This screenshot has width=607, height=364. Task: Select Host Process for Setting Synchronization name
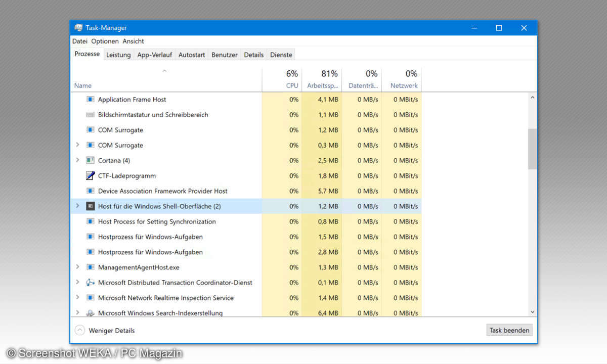click(157, 221)
